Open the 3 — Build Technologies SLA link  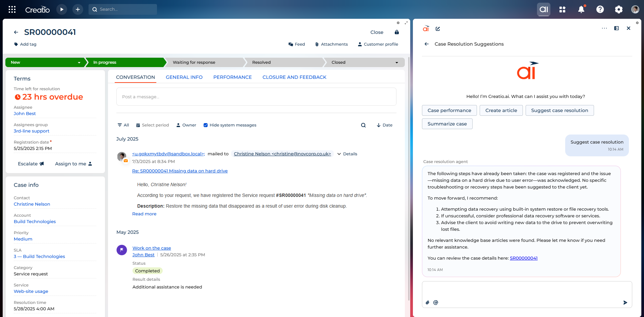click(39, 256)
